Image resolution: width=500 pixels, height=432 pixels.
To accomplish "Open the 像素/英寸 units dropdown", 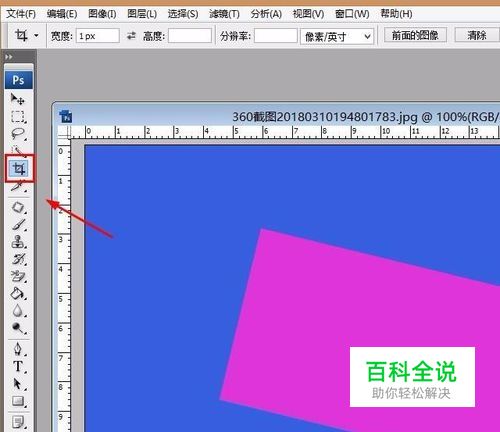I will [337, 36].
